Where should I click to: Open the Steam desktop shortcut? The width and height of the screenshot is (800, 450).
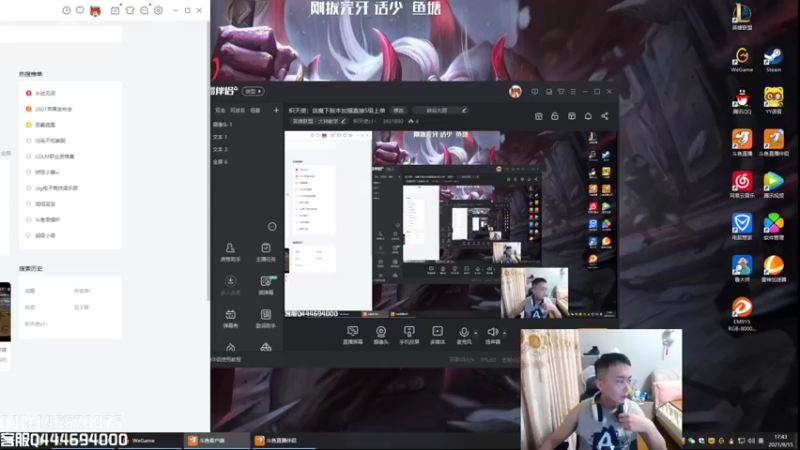pyautogui.click(x=773, y=60)
